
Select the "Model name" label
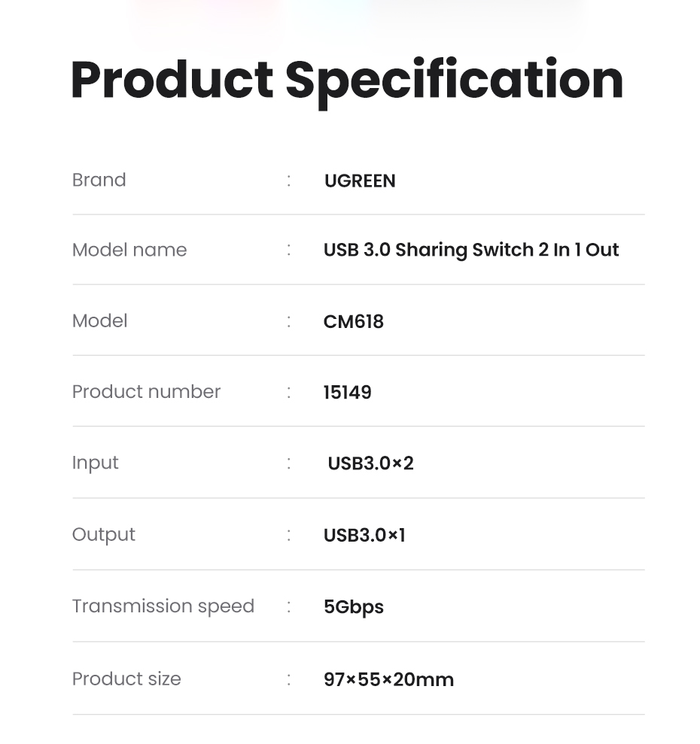tap(129, 250)
